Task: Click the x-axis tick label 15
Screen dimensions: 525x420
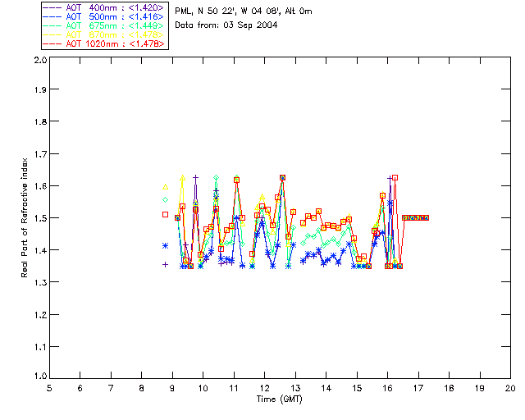Action: tap(357, 388)
